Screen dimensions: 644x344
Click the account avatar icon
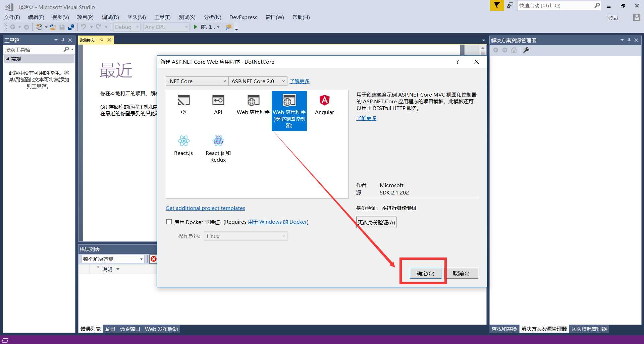tap(636, 17)
